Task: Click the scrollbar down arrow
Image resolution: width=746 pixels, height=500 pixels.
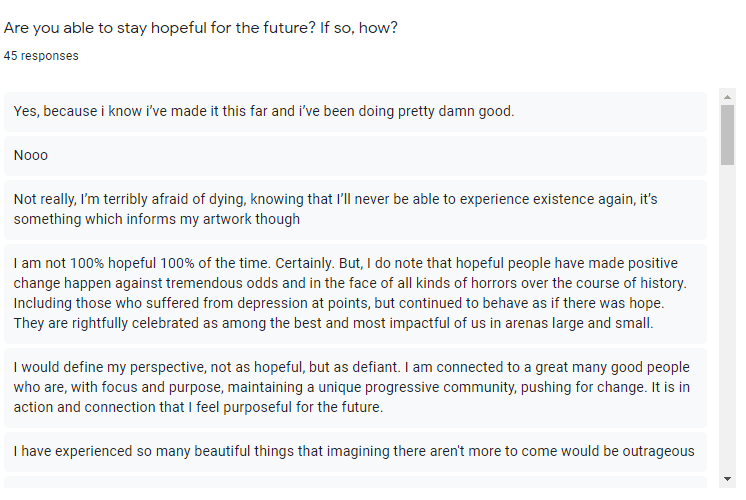Action: 727,479
